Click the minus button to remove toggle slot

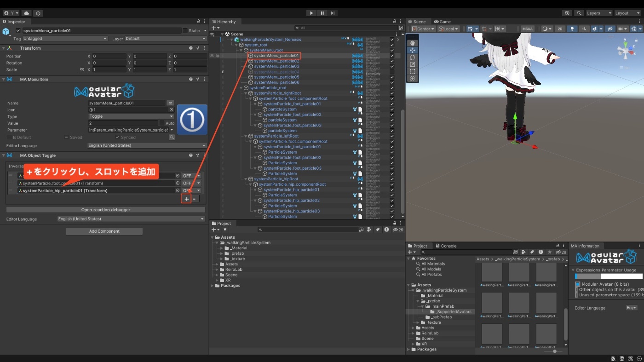click(195, 199)
